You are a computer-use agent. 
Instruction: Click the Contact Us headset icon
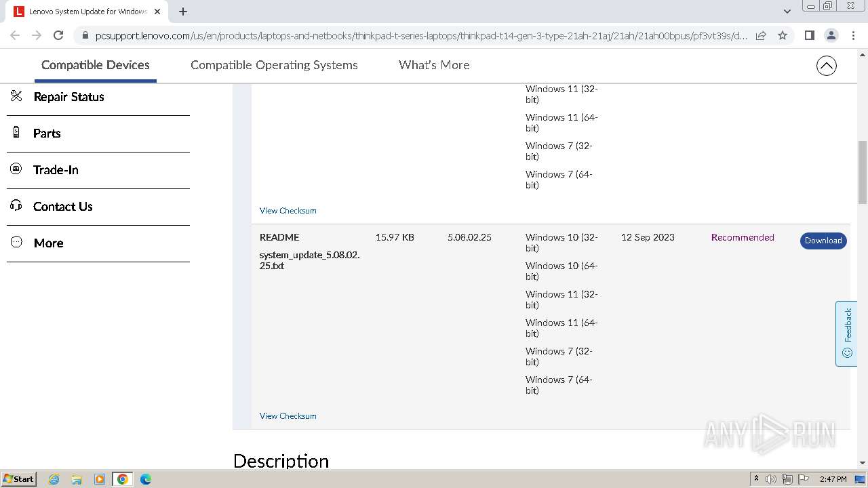click(16, 205)
